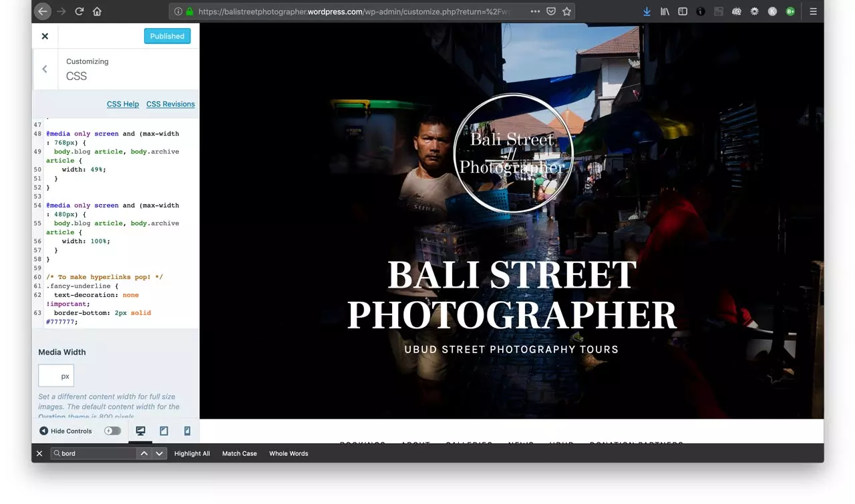Open the Firefox library icon

(x=665, y=11)
